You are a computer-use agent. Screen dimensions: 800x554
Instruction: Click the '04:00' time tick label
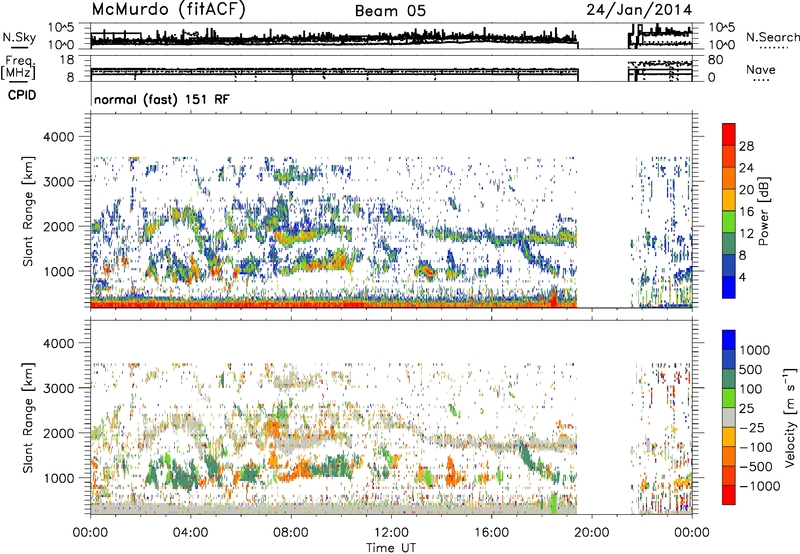pyautogui.click(x=190, y=533)
